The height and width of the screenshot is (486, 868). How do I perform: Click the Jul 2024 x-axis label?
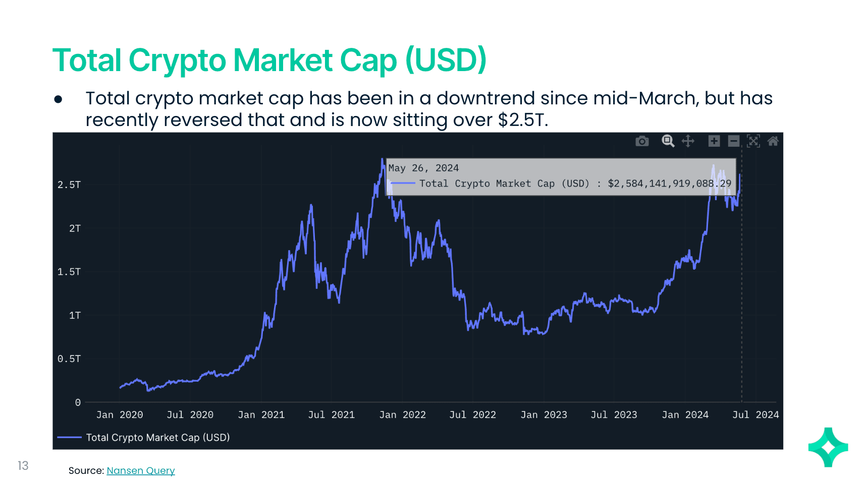[x=755, y=415]
